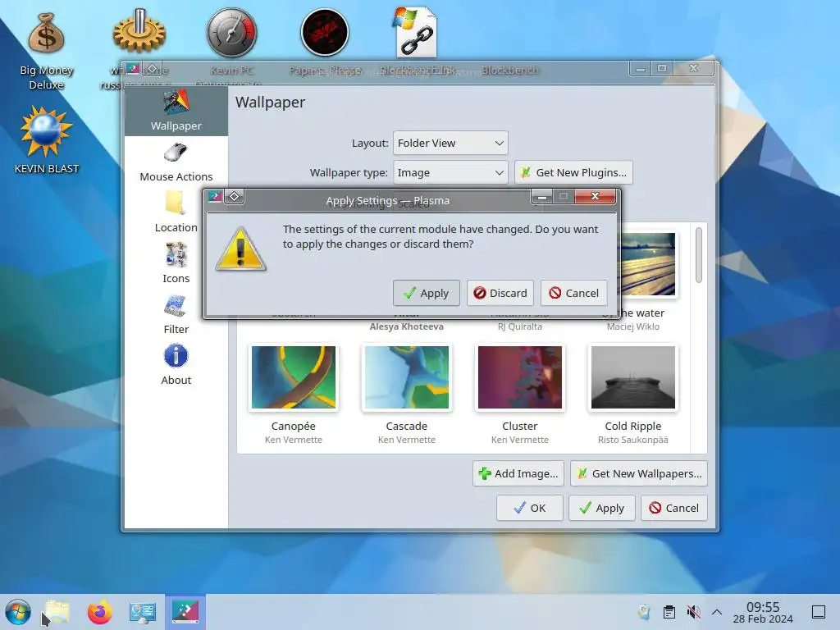Click the show desktop button on taskbar
The image size is (840, 630).
tap(819, 612)
